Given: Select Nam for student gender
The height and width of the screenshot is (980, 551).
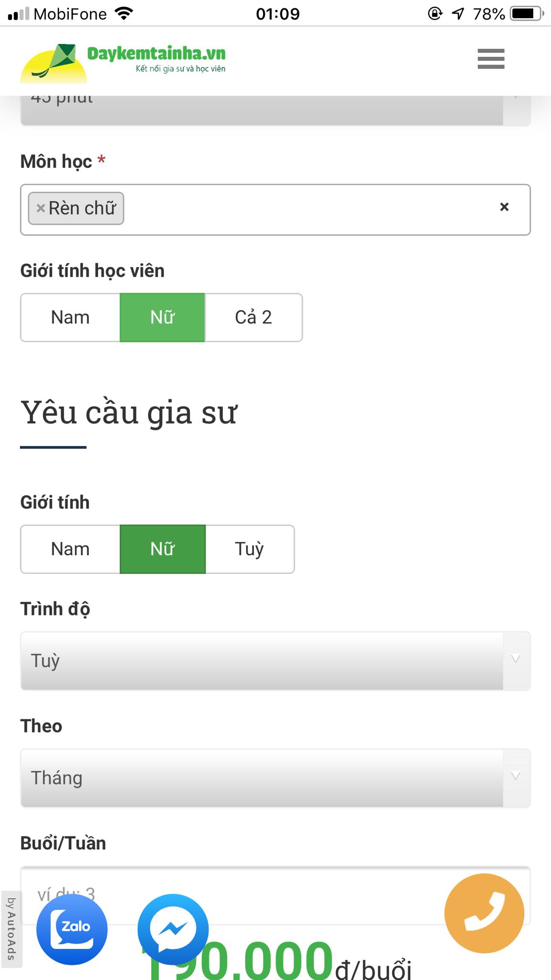Looking at the screenshot, I should click(70, 318).
